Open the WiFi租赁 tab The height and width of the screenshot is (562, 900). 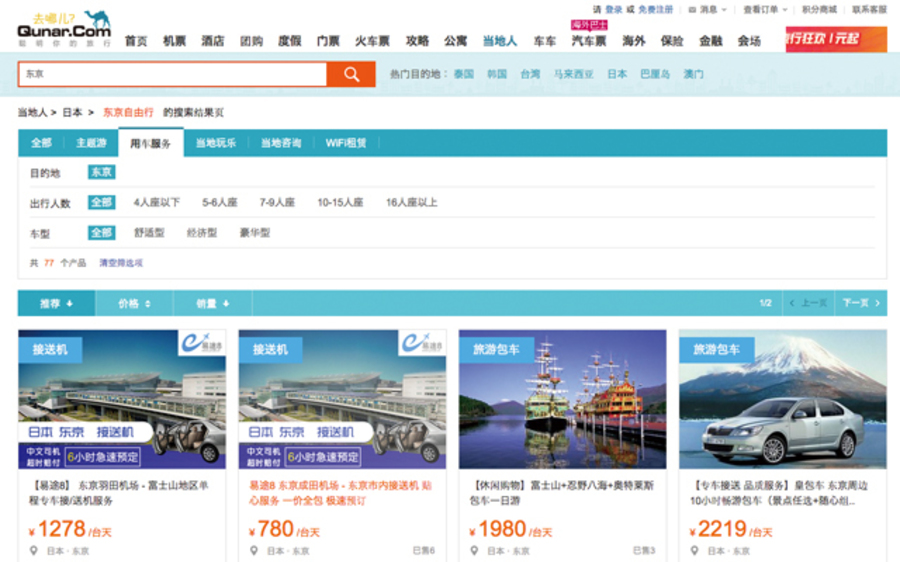coord(346,143)
